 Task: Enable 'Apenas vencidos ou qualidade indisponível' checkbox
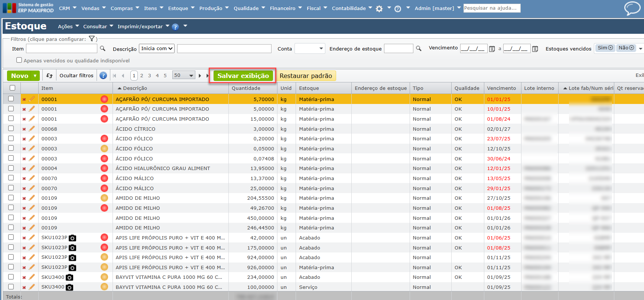coord(19,60)
